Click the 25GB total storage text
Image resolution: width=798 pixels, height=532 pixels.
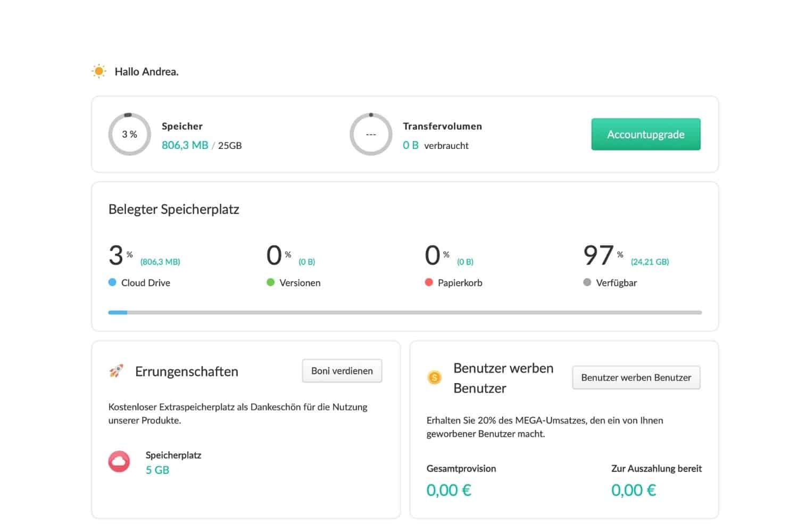click(x=230, y=146)
